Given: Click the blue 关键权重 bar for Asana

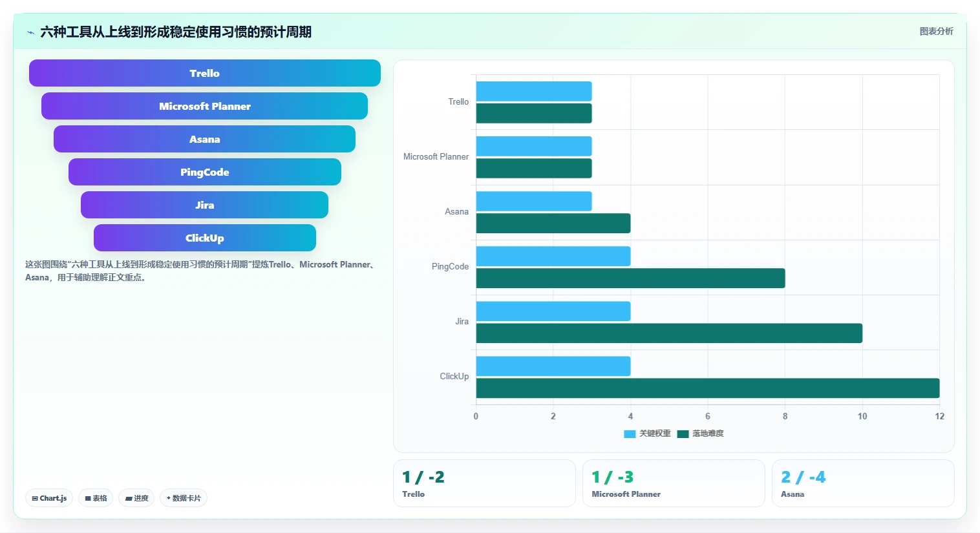Looking at the screenshot, I should pyautogui.click(x=534, y=201).
